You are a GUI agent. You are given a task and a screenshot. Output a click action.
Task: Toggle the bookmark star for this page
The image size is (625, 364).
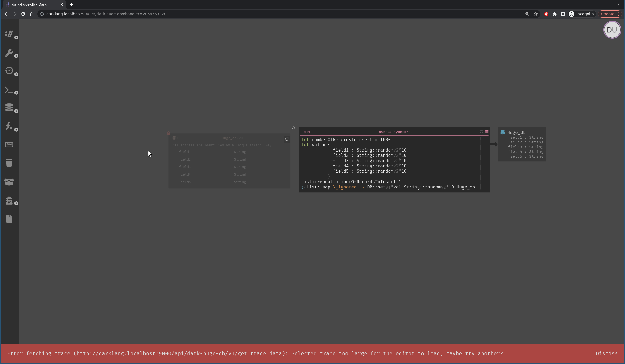coord(536,14)
